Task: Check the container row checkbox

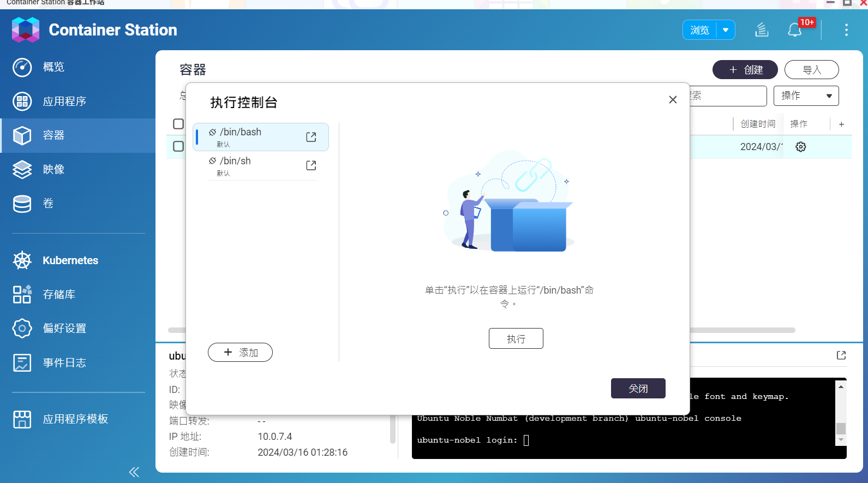Action: click(178, 146)
